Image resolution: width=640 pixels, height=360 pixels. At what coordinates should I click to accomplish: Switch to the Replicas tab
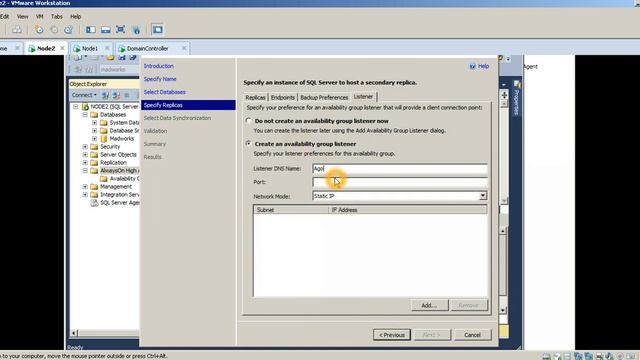[x=255, y=98]
